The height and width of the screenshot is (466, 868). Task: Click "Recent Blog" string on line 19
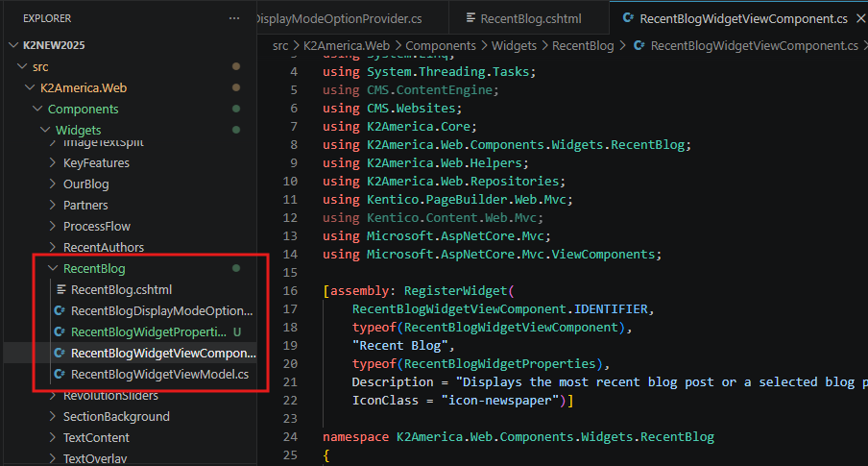click(x=399, y=346)
